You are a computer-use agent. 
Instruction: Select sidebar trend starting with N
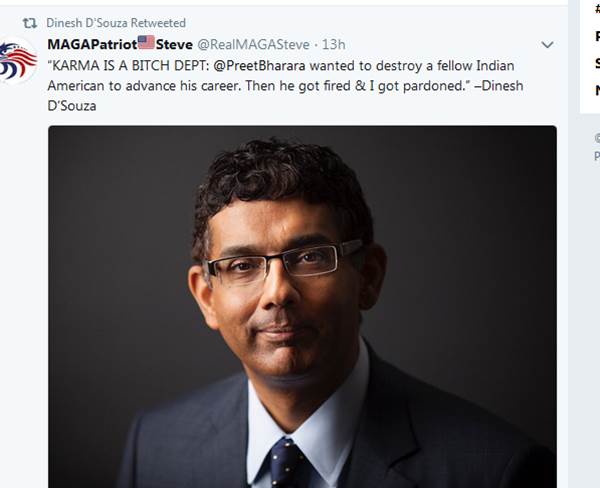597,91
